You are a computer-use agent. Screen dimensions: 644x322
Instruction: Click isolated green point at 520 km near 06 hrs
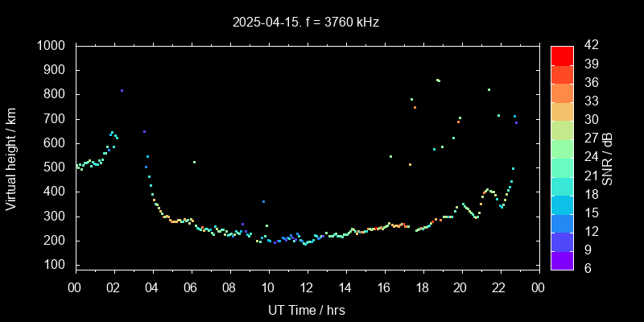tap(194, 162)
